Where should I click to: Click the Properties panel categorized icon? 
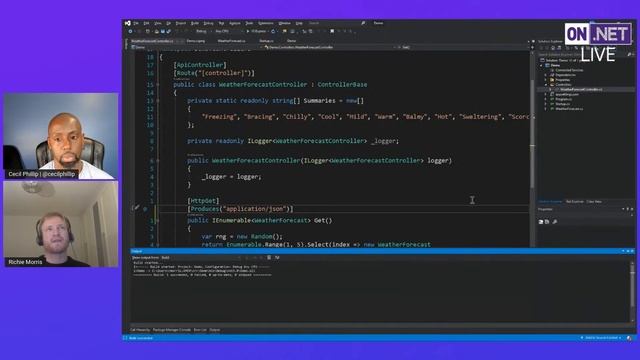coord(541,222)
